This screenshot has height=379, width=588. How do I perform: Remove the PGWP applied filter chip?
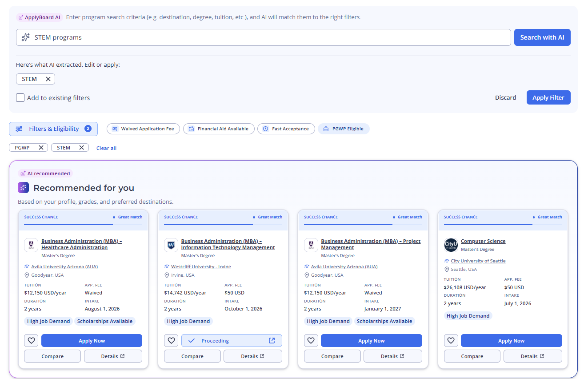tap(40, 148)
